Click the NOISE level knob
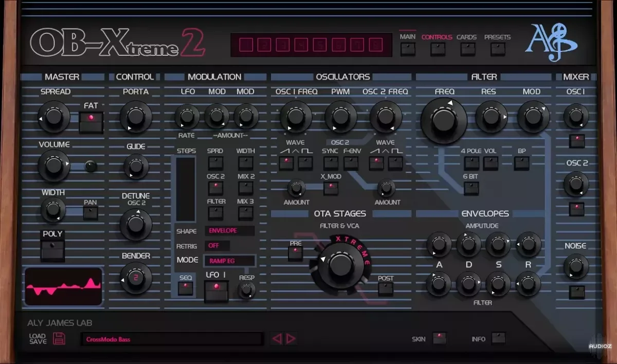This screenshot has height=364, width=617. pos(576,267)
